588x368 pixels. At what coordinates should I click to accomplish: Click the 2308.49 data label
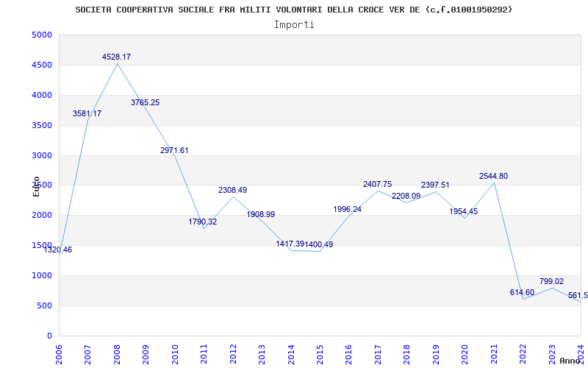coord(232,191)
